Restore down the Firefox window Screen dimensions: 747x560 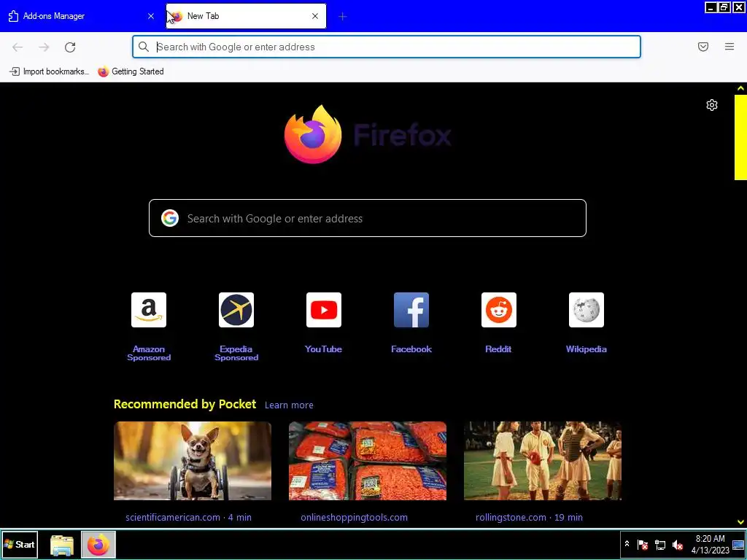click(x=724, y=7)
